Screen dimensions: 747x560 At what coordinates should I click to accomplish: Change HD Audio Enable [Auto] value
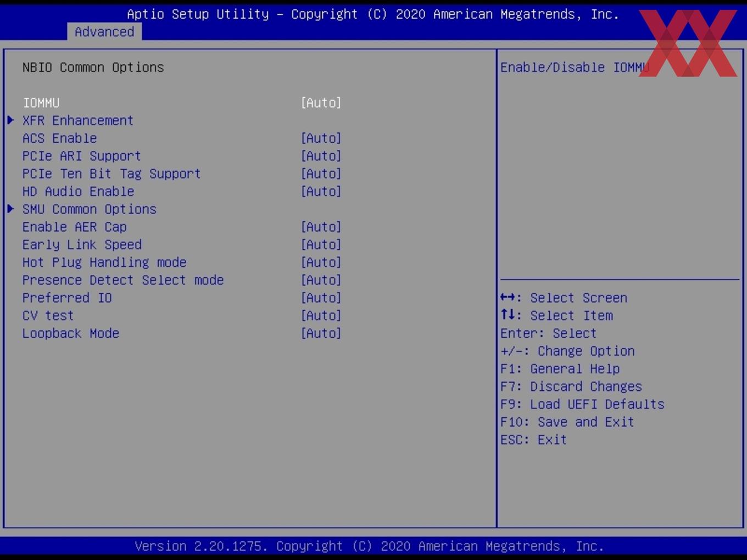click(x=321, y=192)
